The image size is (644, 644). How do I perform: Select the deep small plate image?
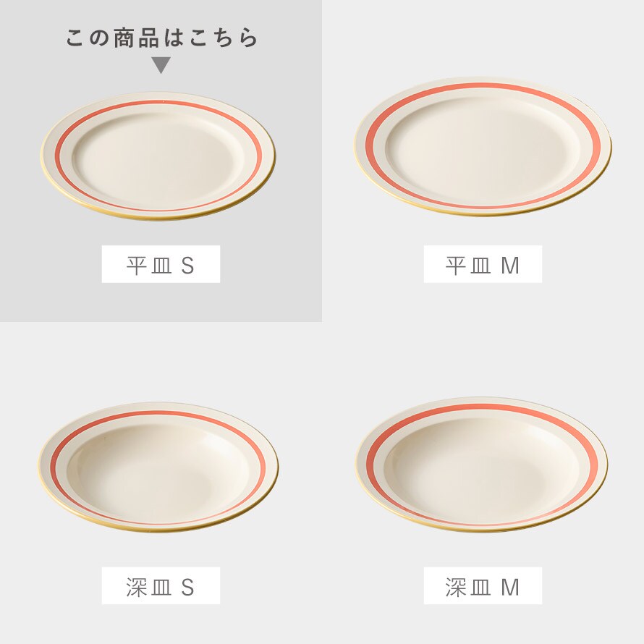tap(158, 467)
